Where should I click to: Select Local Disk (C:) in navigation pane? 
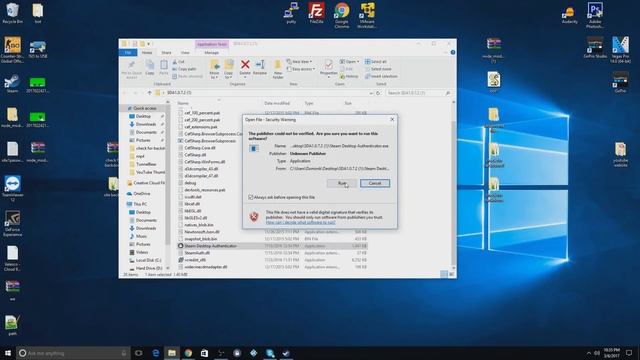(x=148, y=260)
